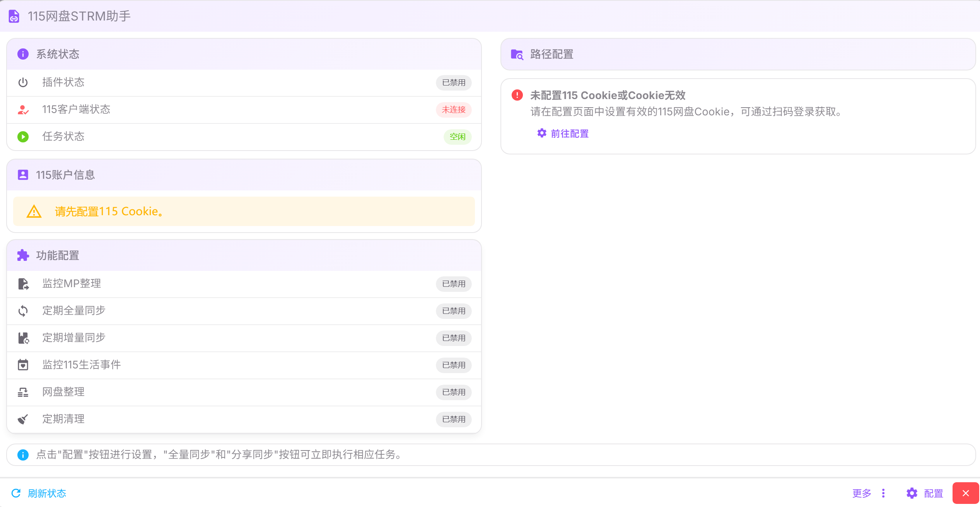980x507 pixels.
Task: Click the 已禁用 chip next to 定期增量同步
Action: click(x=454, y=338)
